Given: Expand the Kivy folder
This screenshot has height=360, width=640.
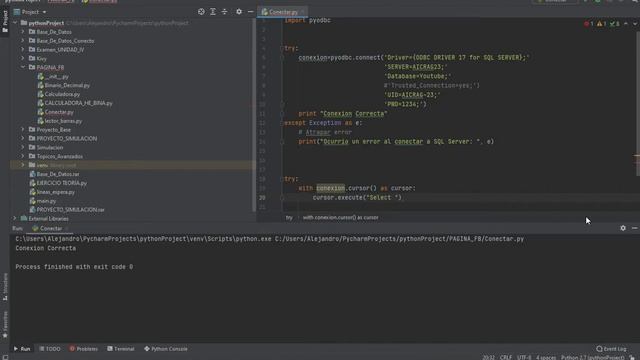Looking at the screenshot, I should 23,58.
